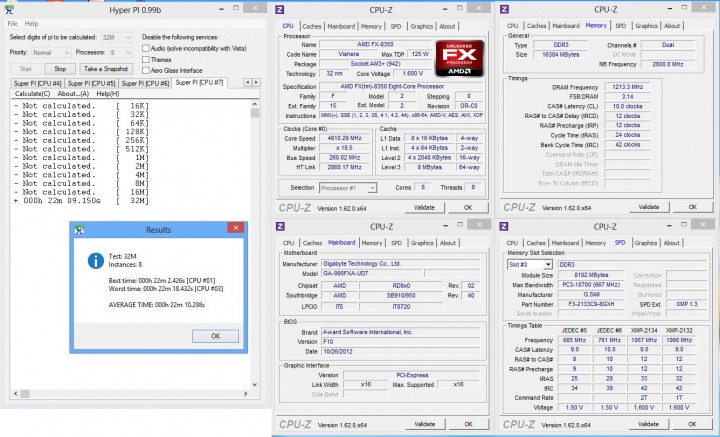The width and height of the screenshot is (720, 437).
Task: Click the Part Number F3-2133C9-8GXH field
Action: [x=591, y=304]
